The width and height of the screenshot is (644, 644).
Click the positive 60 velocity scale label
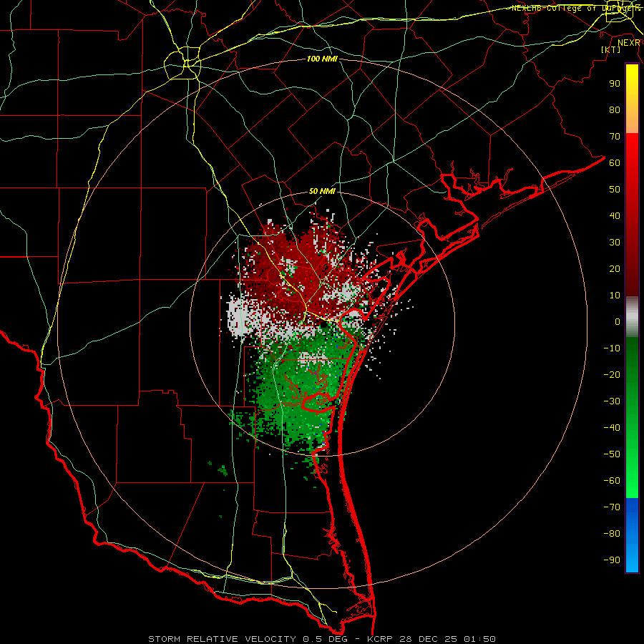pos(615,162)
